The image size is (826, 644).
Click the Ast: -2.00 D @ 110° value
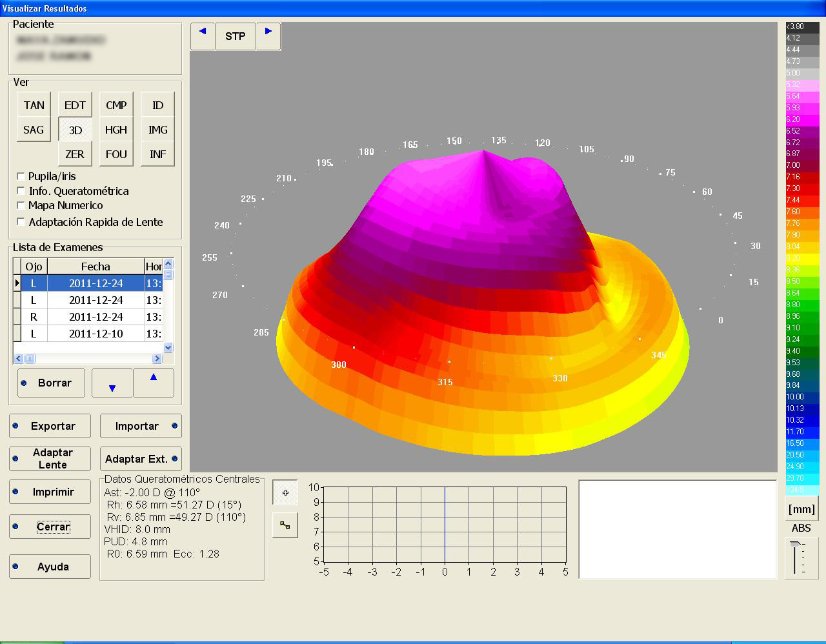click(x=152, y=492)
